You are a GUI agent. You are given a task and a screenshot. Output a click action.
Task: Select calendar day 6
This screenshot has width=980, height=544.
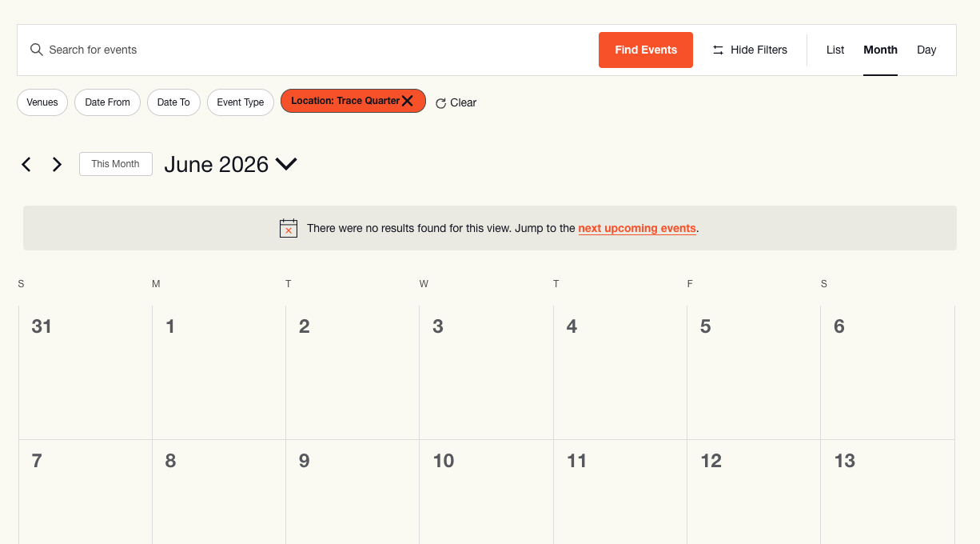coord(839,326)
